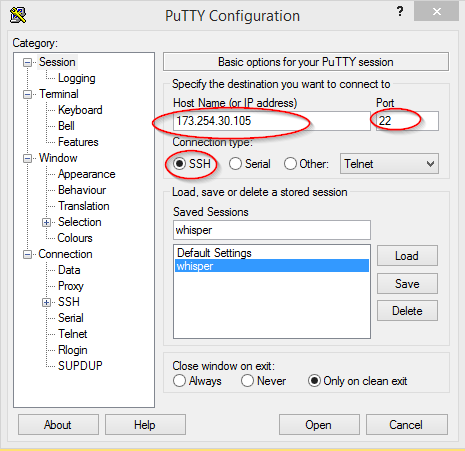Open the Telnet connection type dropdown
Image resolution: width=465 pixels, height=451 pixels.
click(x=389, y=164)
